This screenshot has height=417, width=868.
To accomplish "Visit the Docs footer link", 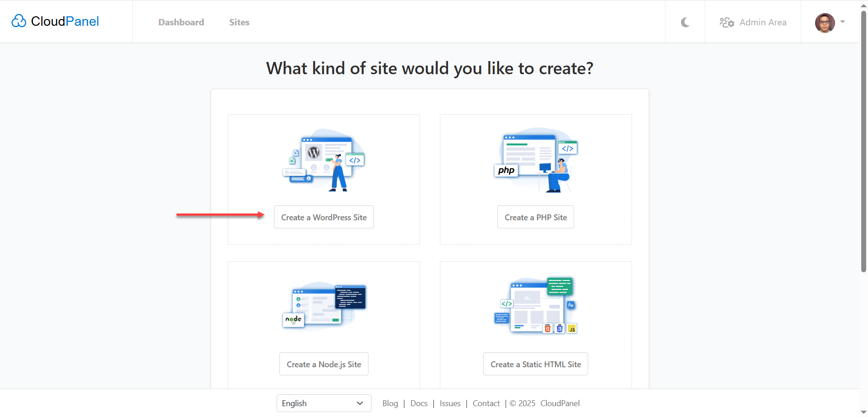I will [419, 403].
